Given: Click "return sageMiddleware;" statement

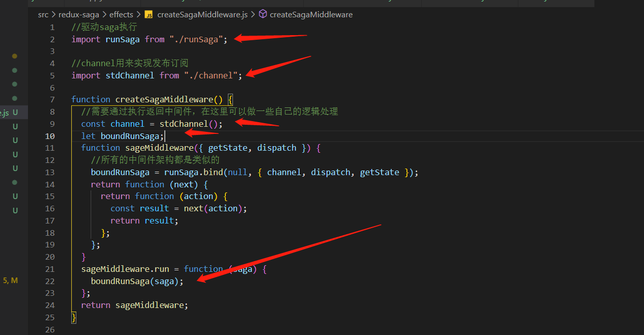Looking at the screenshot, I should [135, 305].
